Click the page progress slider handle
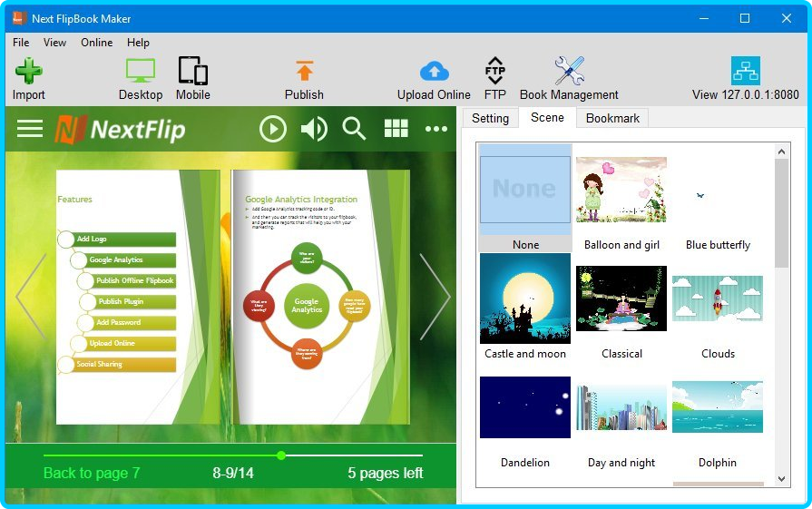The height and width of the screenshot is (509, 812). (x=281, y=455)
